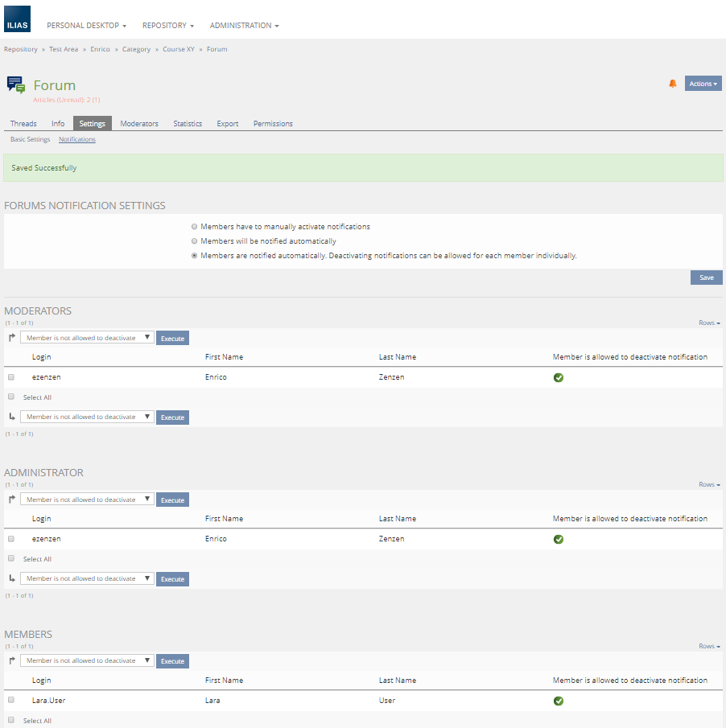This screenshot has height=728, width=726.
Task: Switch to the Statistics tab
Action: pyautogui.click(x=188, y=124)
